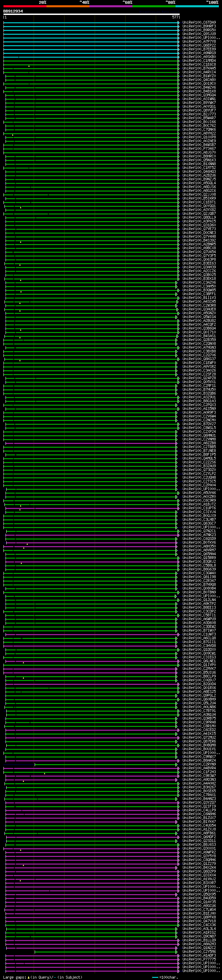Click the UniRef100_A9SKB0 label
The width and height of the screenshot is (222, 980).
[x=199, y=57]
